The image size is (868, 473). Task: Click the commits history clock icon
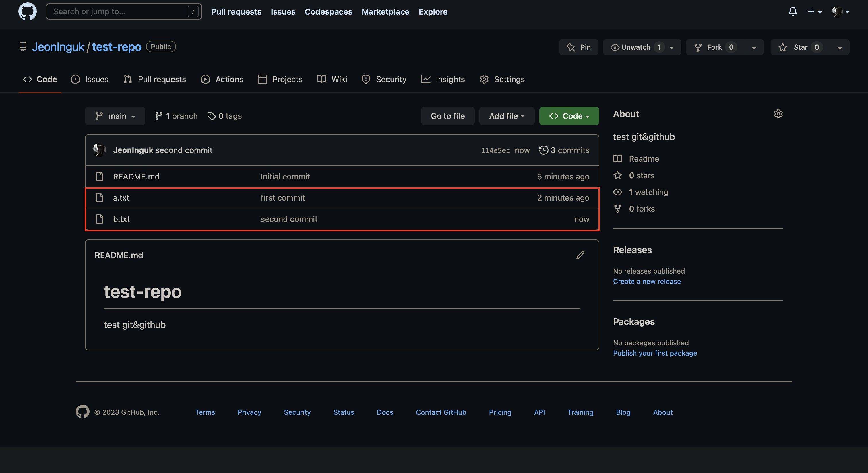point(544,150)
